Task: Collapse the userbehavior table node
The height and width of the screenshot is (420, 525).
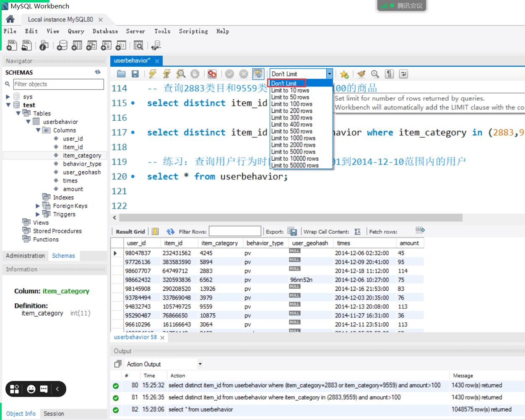Action: (28, 122)
